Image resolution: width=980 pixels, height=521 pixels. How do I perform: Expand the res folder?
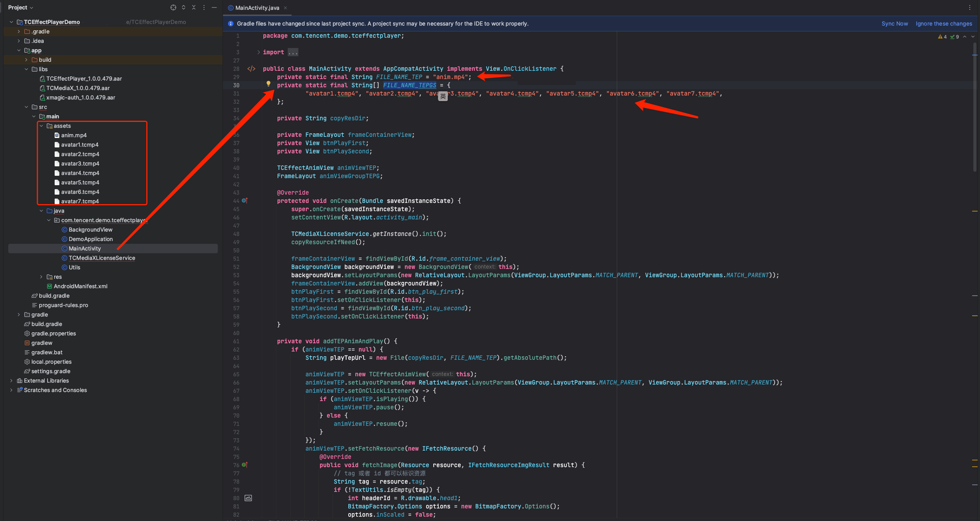click(x=41, y=277)
